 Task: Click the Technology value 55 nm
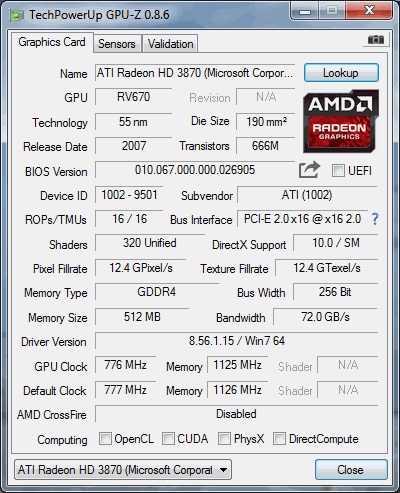click(x=133, y=122)
